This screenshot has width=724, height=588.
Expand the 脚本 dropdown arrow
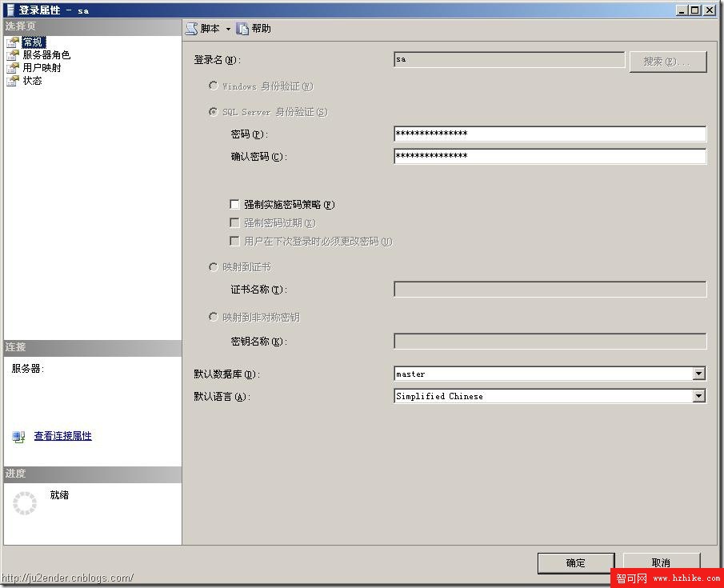[228, 29]
